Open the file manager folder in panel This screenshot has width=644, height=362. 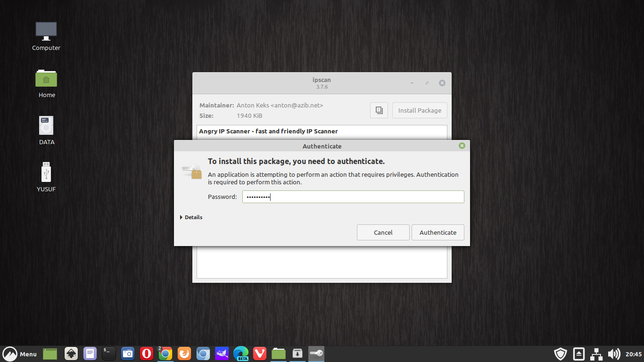pos(279,354)
